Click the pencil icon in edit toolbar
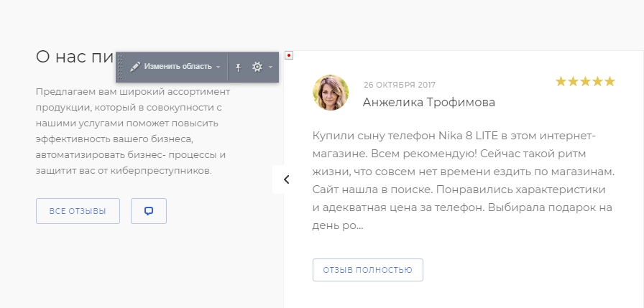 (x=135, y=67)
